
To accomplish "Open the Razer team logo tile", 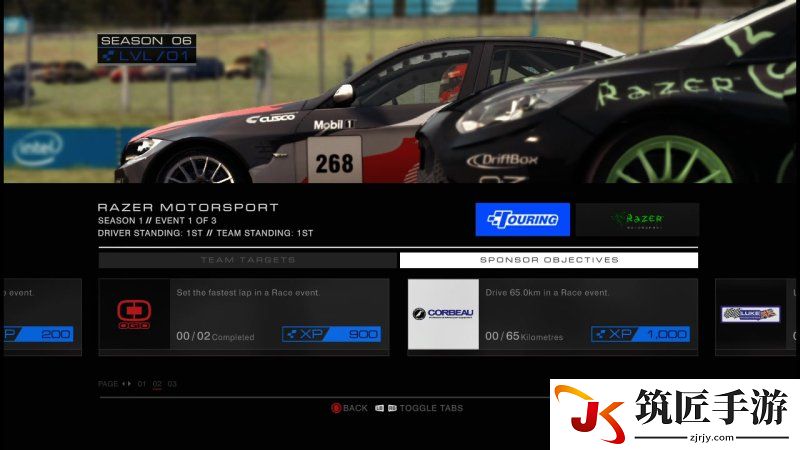I will [x=637, y=219].
